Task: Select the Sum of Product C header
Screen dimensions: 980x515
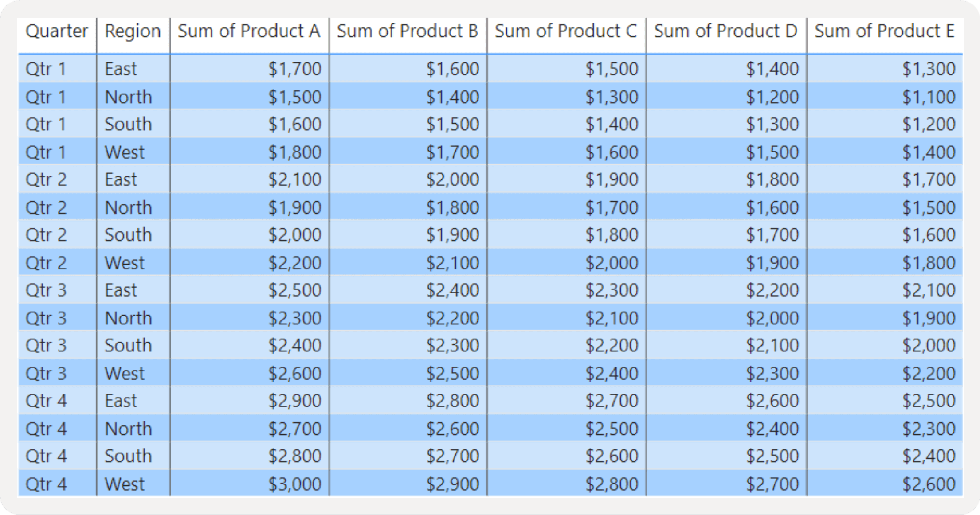Action: [x=566, y=31]
